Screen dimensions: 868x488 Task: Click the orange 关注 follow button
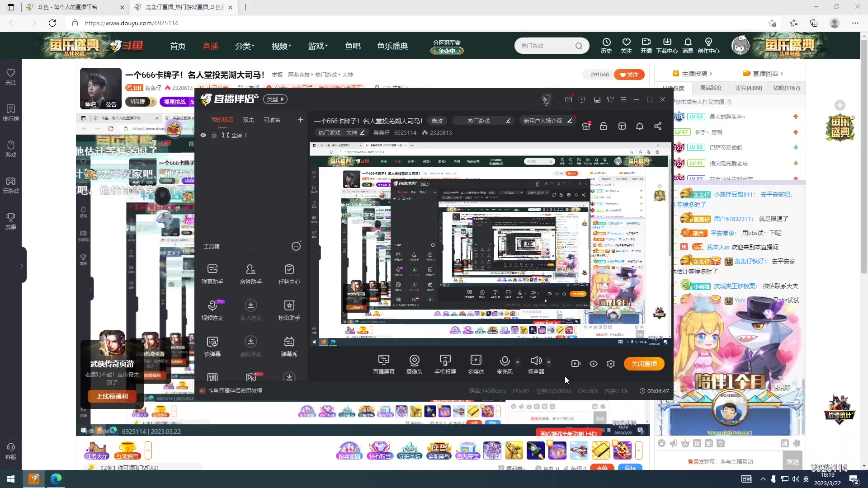point(629,75)
